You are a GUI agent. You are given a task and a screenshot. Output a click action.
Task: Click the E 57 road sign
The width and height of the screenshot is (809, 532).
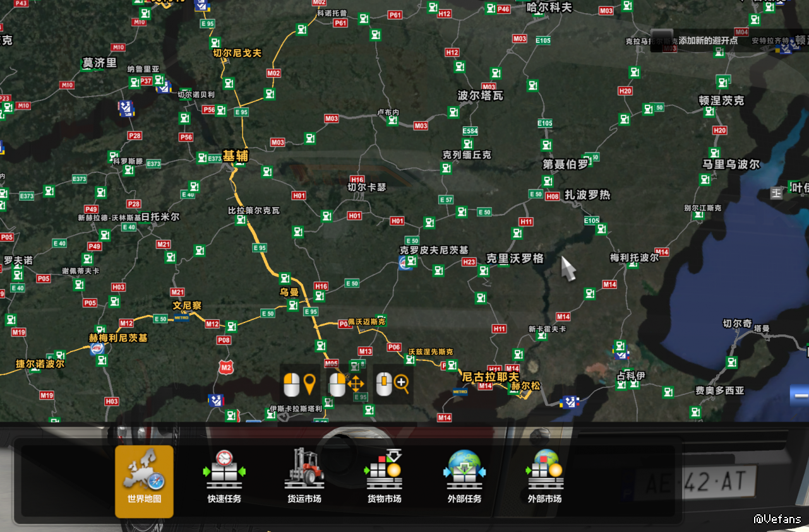tap(445, 200)
